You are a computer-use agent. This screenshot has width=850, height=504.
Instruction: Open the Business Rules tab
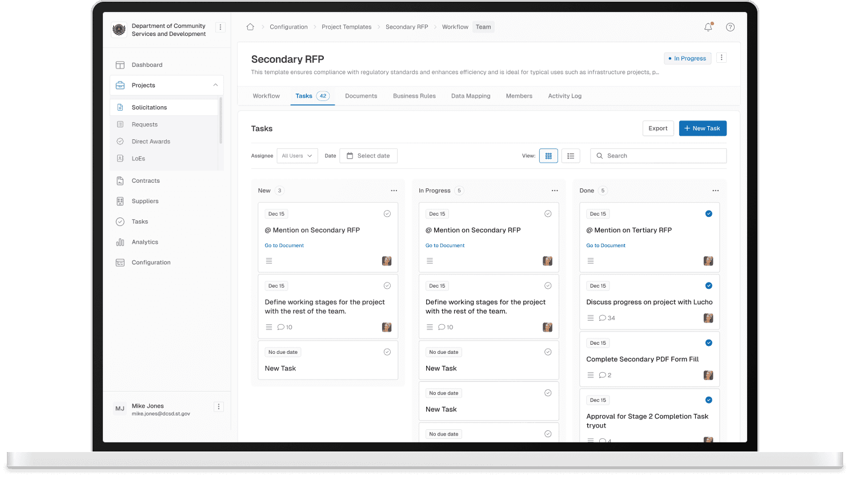[414, 96]
